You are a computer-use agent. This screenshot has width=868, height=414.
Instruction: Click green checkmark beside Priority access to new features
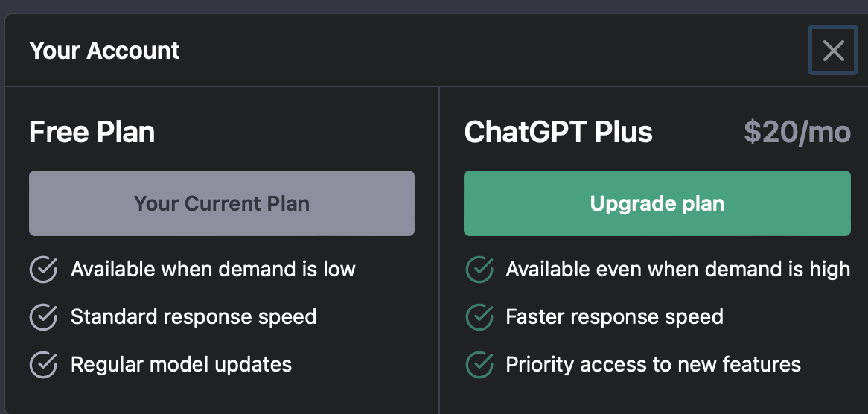click(x=479, y=365)
